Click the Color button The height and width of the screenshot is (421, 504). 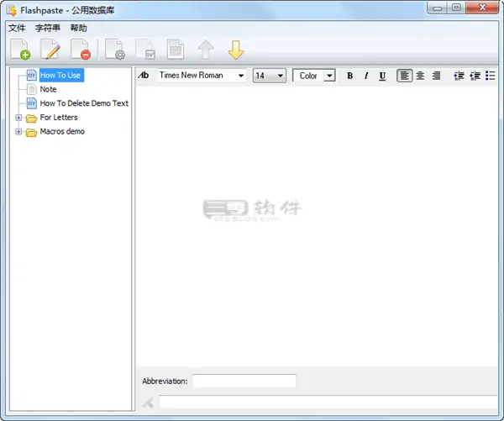[x=308, y=76]
